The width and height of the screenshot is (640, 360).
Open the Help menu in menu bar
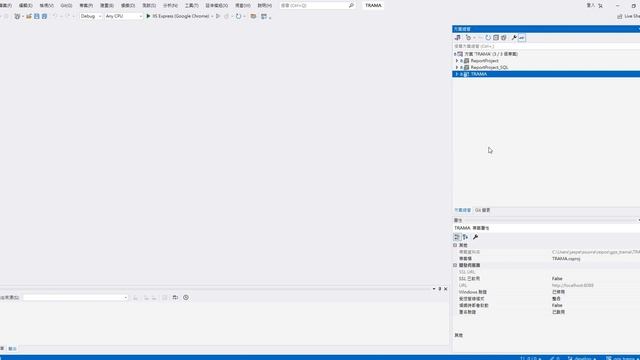pos(264,5)
